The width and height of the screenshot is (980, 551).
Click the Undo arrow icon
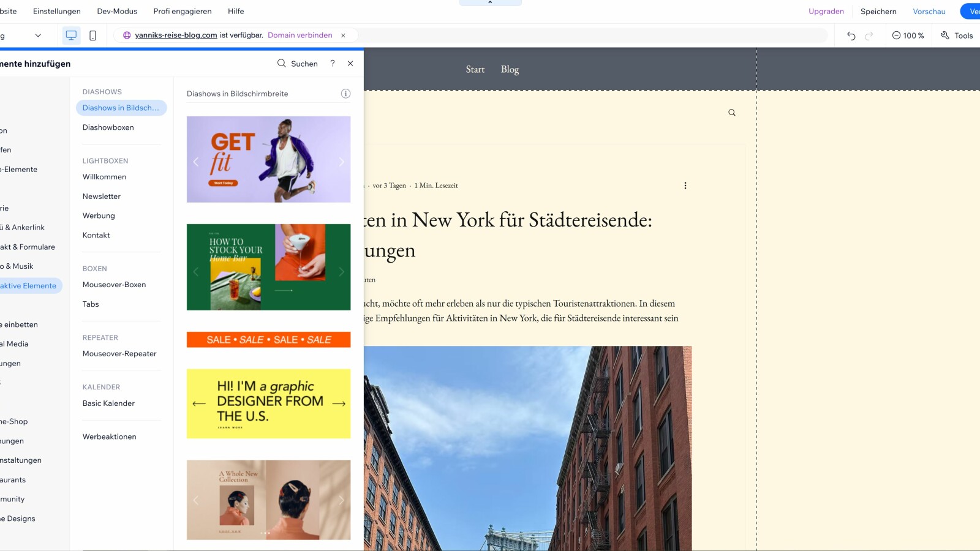[x=850, y=36]
